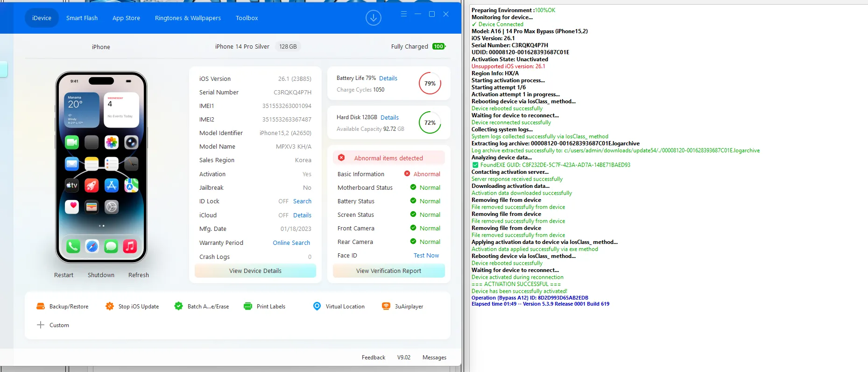Launch the 3uAirplayer icon
This screenshot has height=372, width=868.
click(386, 307)
